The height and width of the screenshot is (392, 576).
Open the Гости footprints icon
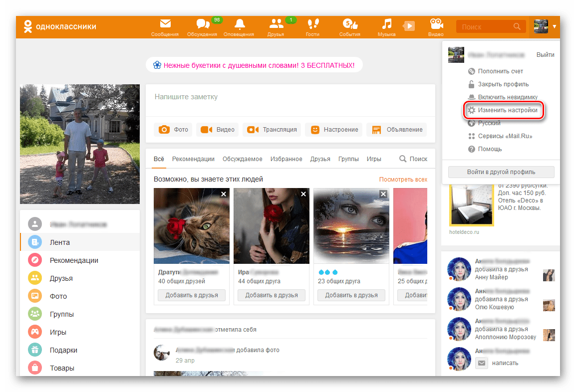(x=313, y=24)
